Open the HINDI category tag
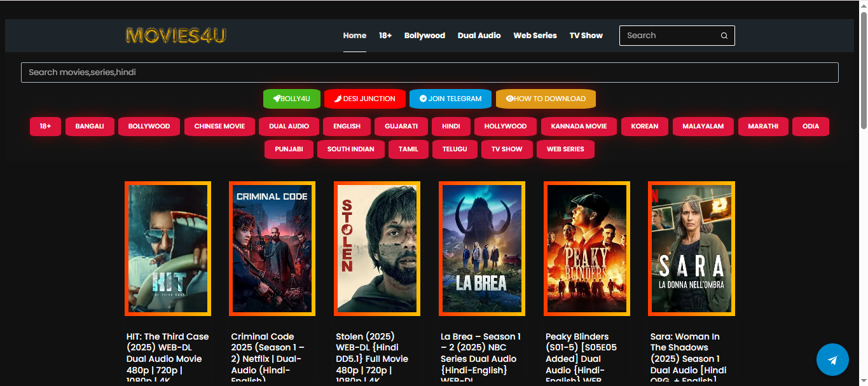 click(451, 126)
